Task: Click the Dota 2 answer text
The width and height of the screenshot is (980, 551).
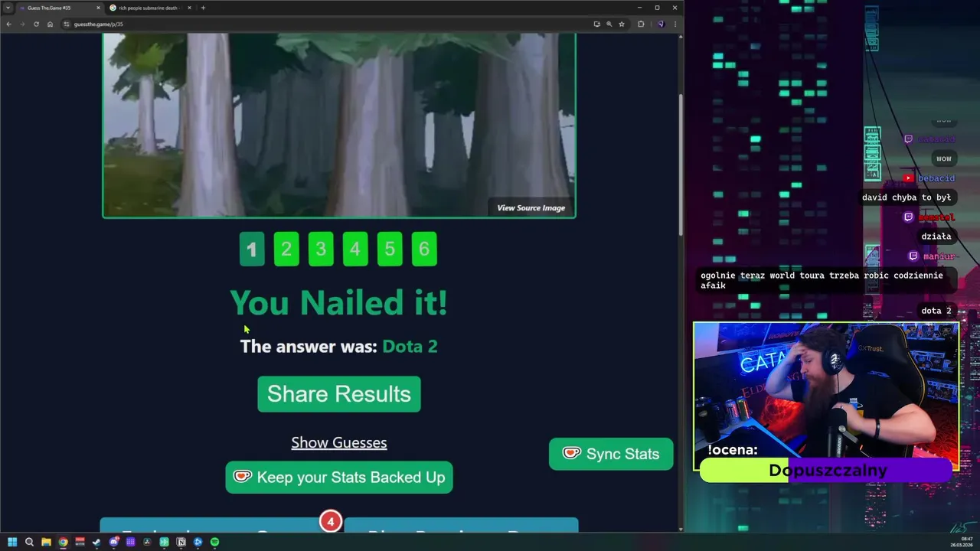Action: pyautogui.click(x=410, y=346)
